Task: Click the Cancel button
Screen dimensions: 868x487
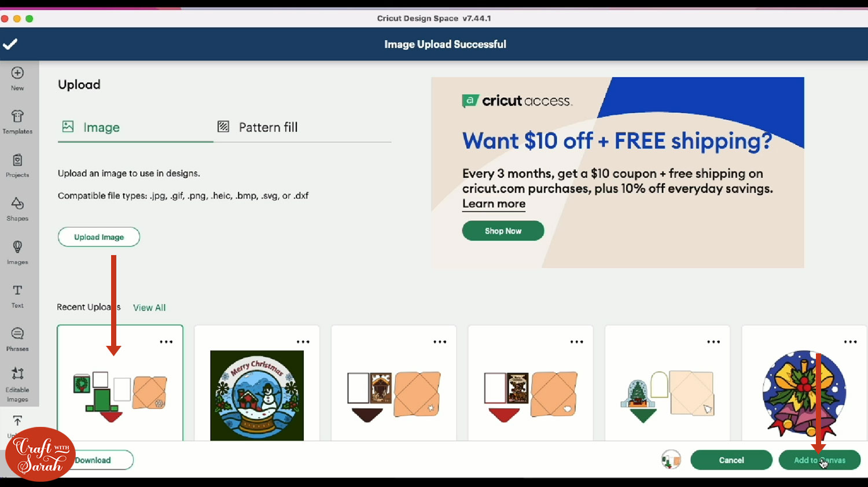Action: tap(731, 460)
